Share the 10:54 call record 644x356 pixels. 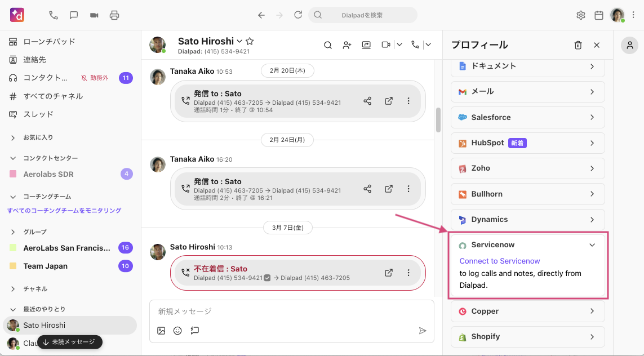[367, 101]
